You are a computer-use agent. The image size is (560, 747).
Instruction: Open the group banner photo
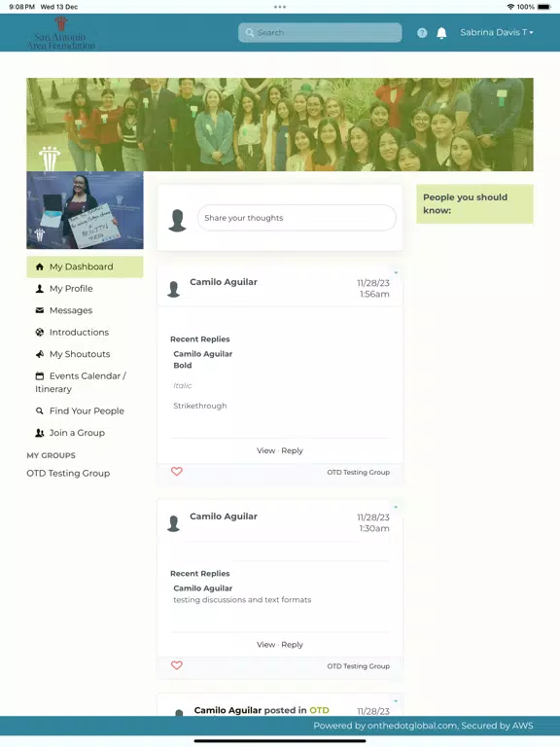click(x=280, y=124)
